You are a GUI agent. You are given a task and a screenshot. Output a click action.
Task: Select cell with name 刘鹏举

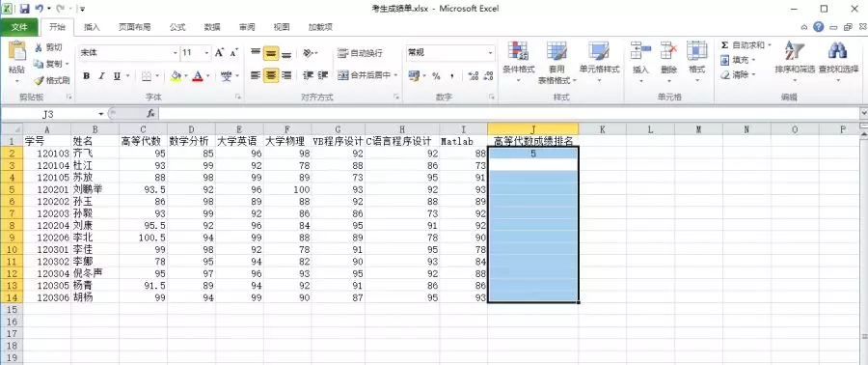pyautogui.click(x=95, y=189)
